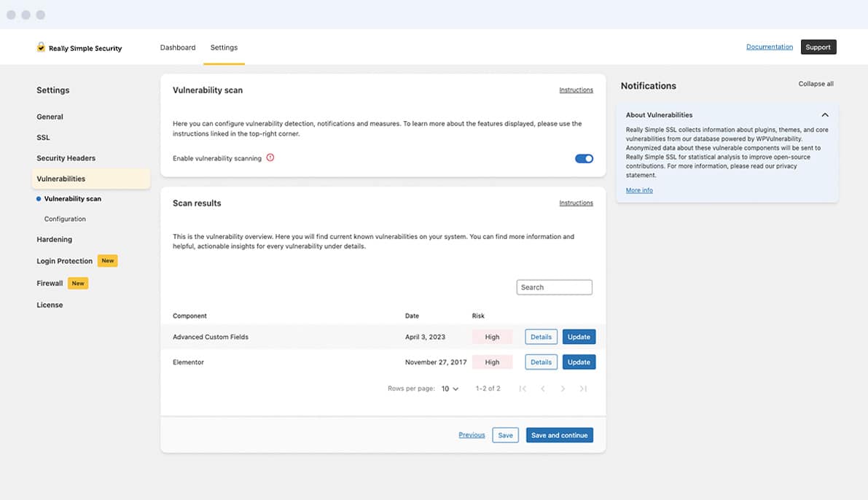
Task: Click the scan results Search field
Action: tap(554, 287)
